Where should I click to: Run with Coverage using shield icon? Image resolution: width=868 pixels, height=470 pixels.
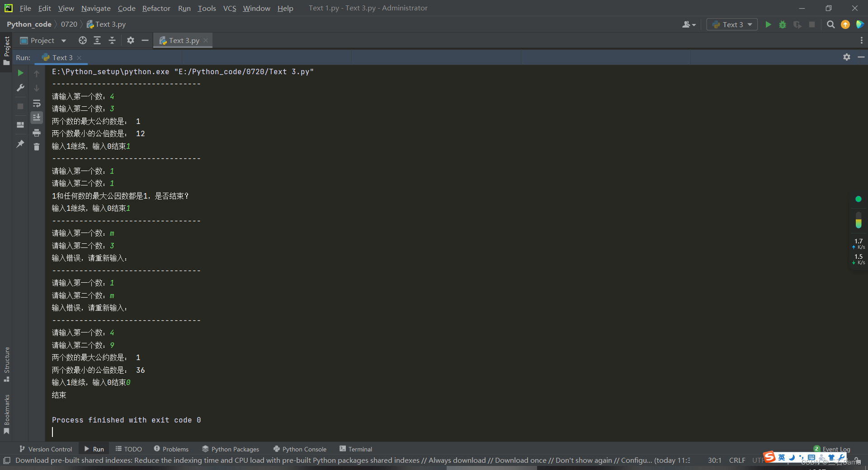797,24
